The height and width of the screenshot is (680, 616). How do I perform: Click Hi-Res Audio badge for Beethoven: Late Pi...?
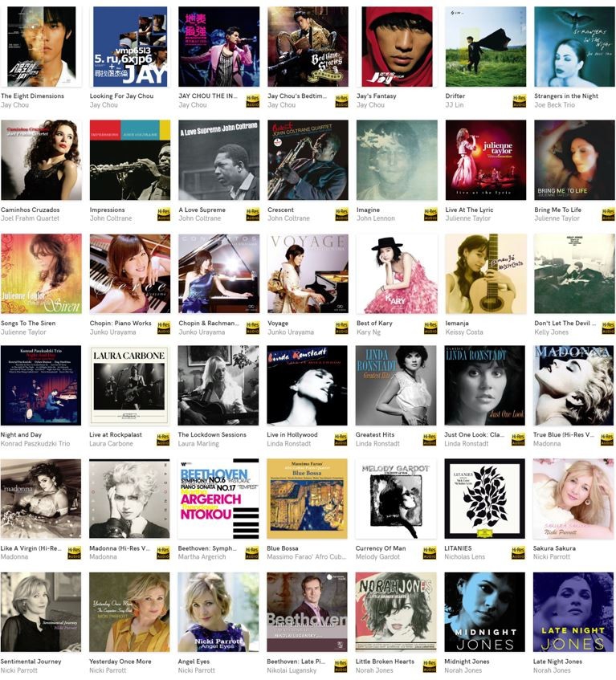[x=341, y=666]
